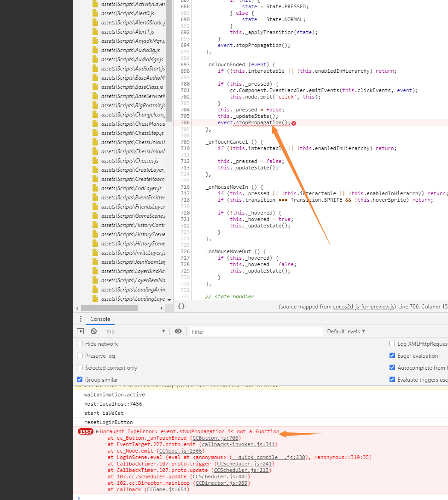This screenshot has height=500, width=448.
Task: Uncheck Group similar checkbox
Action: pyautogui.click(x=80, y=379)
